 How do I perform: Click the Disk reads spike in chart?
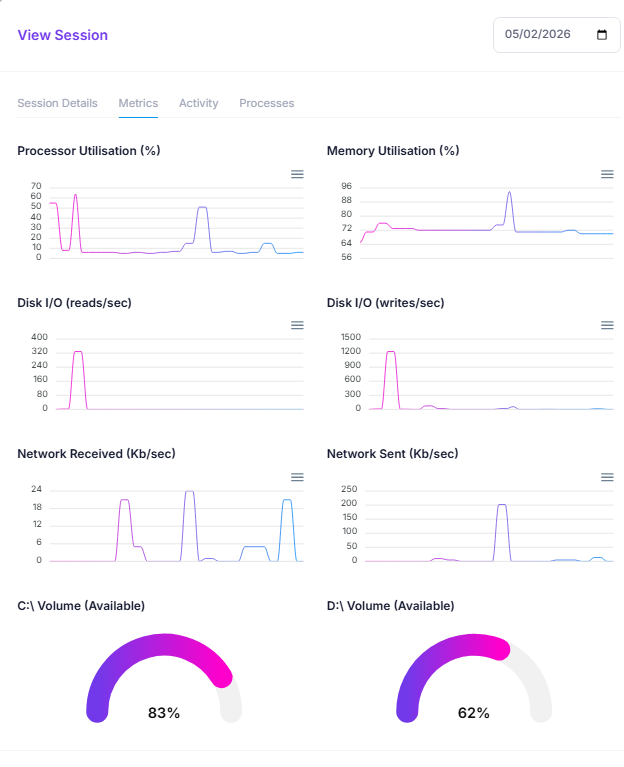pos(78,355)
